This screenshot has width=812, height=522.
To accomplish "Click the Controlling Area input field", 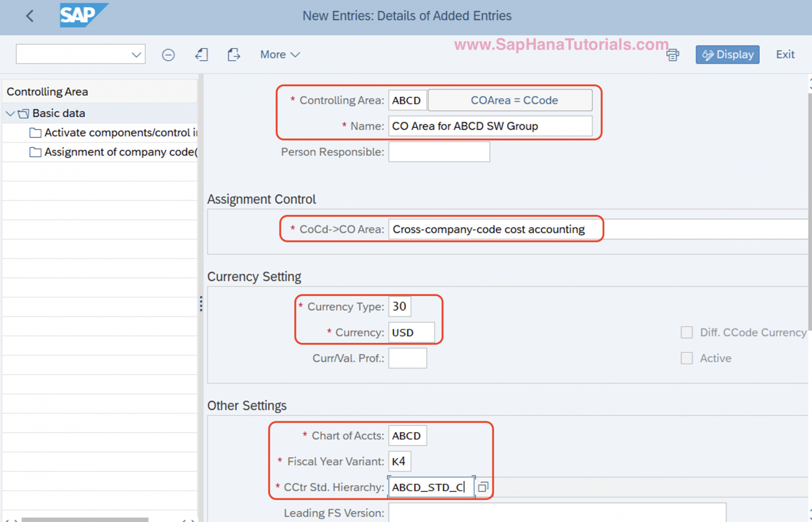I will tap(408, 100).
